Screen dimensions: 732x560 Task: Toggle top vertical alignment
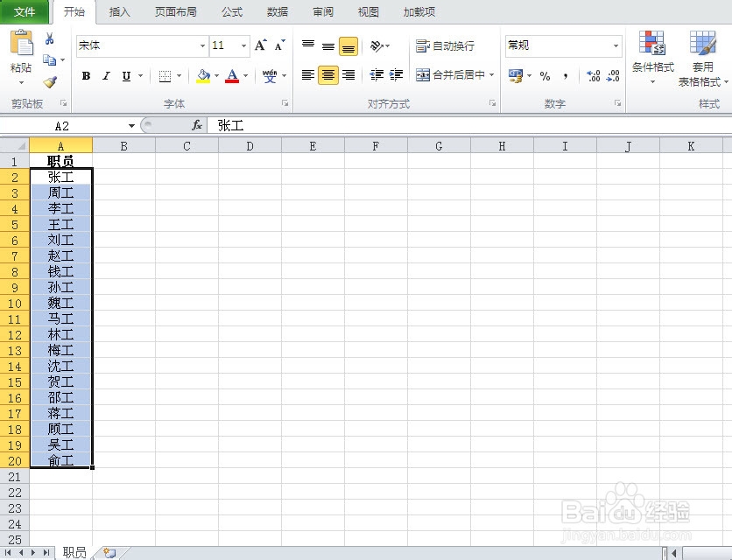[308, 45]
